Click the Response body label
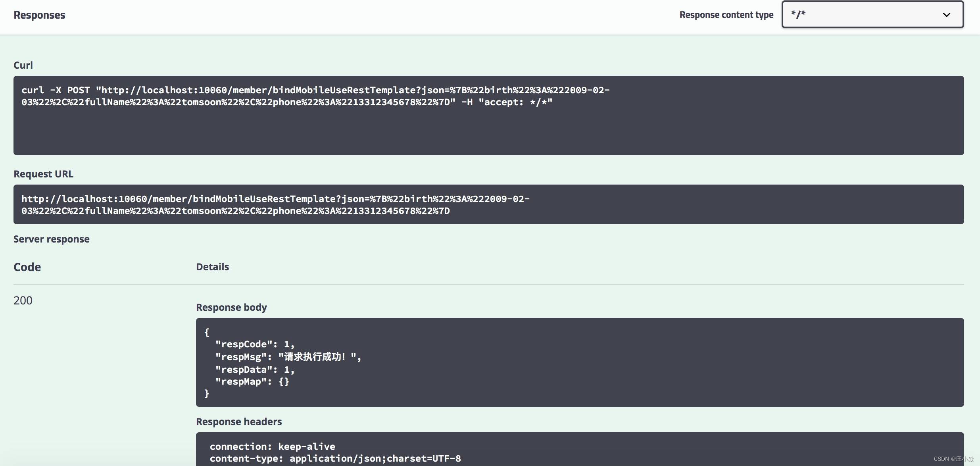The width and height of the screenshot is (980, 466). pos(231,307)
